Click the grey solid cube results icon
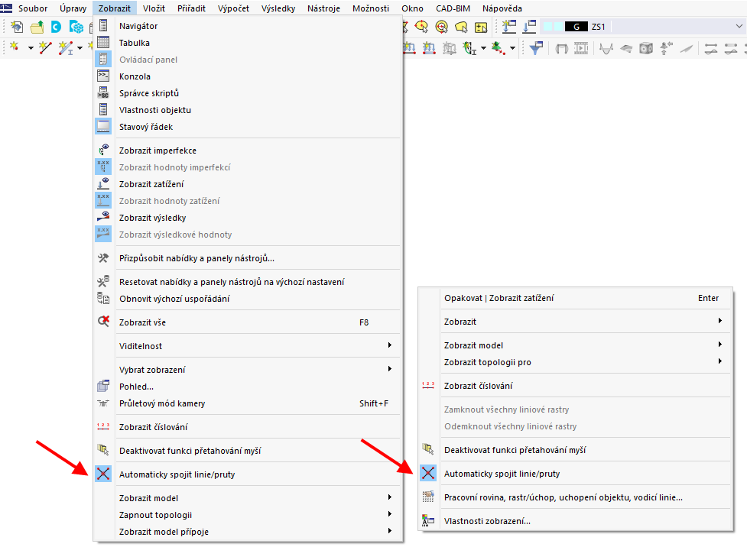 click(x=646, y=48)
